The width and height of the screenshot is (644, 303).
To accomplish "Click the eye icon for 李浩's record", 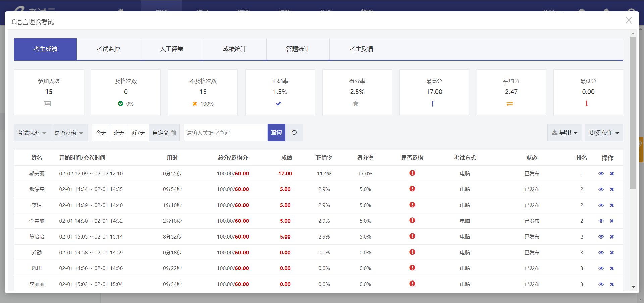I will tap(601, 205).
